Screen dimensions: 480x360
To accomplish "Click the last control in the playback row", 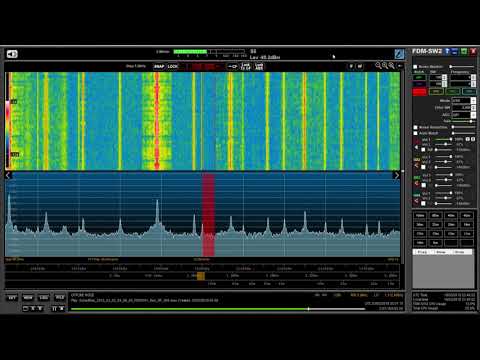I will [62, 309].
